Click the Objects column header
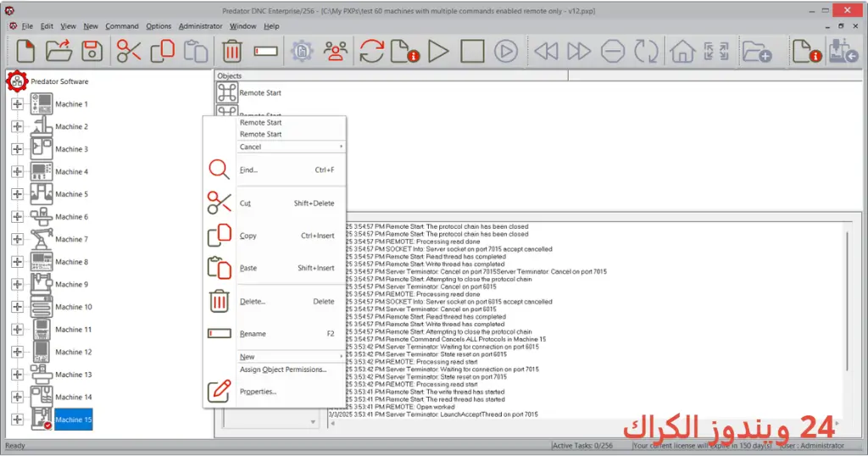 [392, 75]
